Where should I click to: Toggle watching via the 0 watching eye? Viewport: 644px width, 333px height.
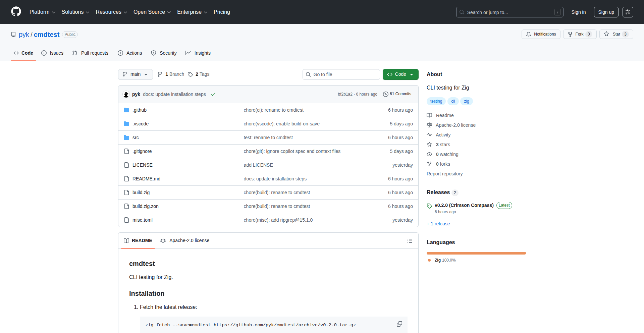pyautogui.click(x=429, y=154)
